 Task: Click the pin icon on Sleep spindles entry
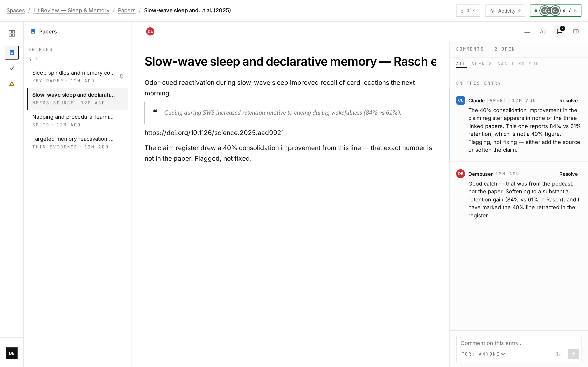coord(121,77)
